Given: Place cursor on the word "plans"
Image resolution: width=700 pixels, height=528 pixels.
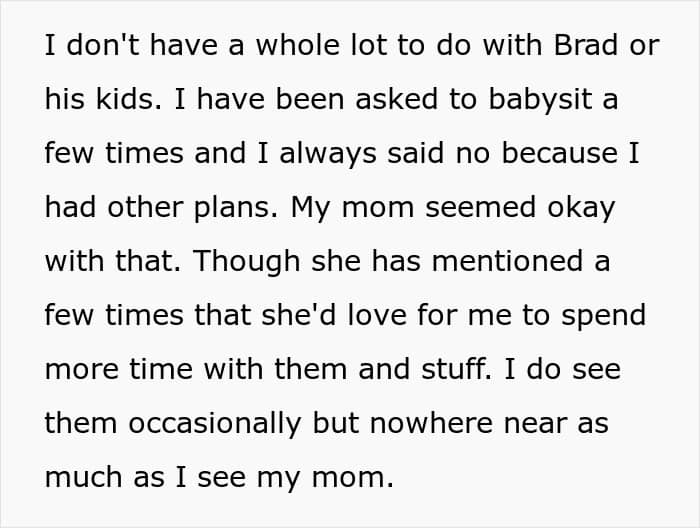Looking at the screenshot, I should 238,207.
